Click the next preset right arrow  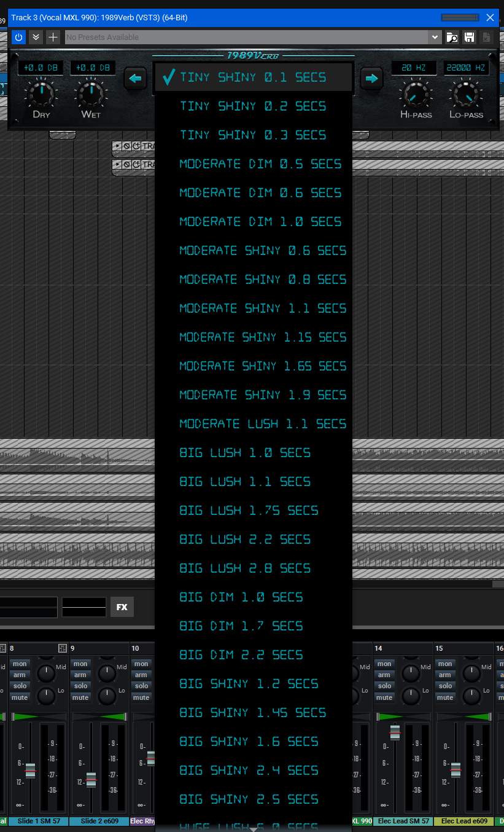click(x=371, y=79)
